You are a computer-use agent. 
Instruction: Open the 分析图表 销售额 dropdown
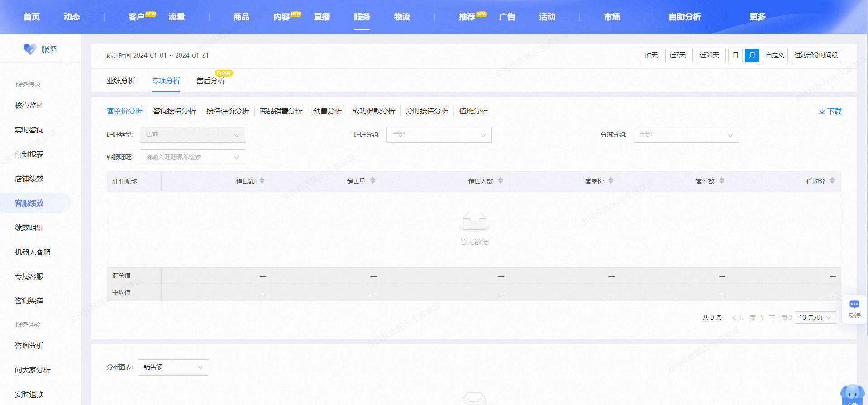click(173, 367)
